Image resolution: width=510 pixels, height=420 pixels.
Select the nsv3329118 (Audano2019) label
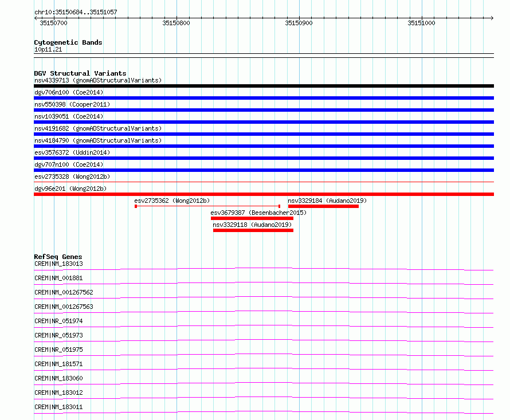(252, 225)
